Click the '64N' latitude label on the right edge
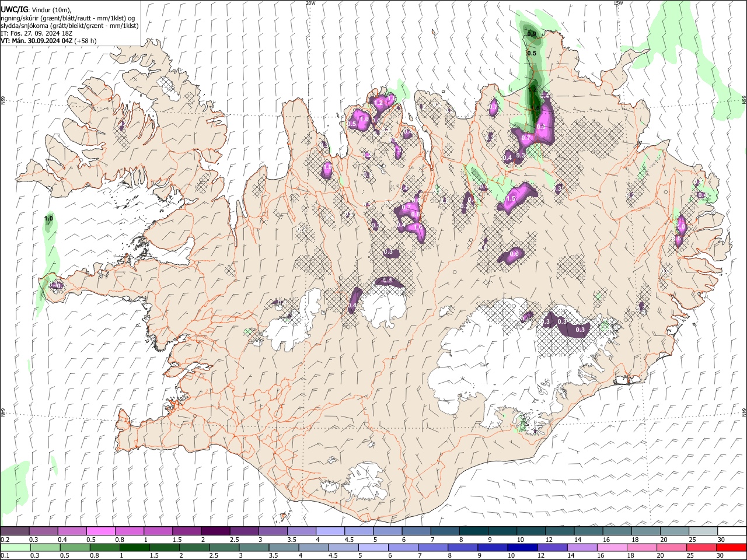Screen dimensions: 747x560 click(x=744, y=412)
